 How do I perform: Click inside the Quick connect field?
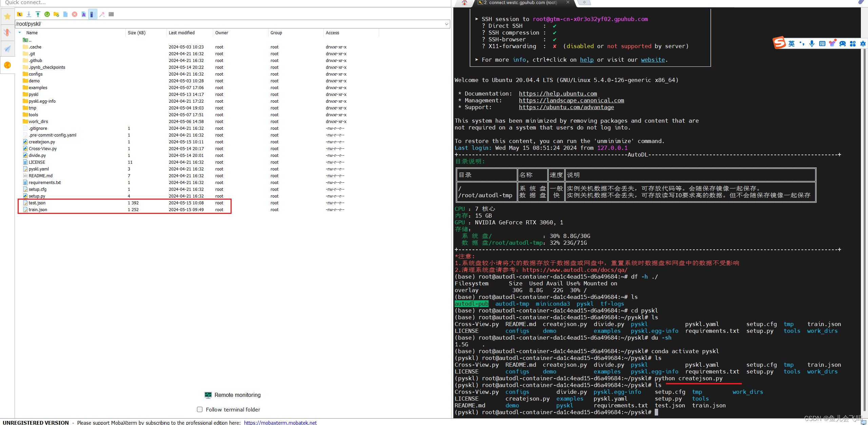[x=68, y=3]
